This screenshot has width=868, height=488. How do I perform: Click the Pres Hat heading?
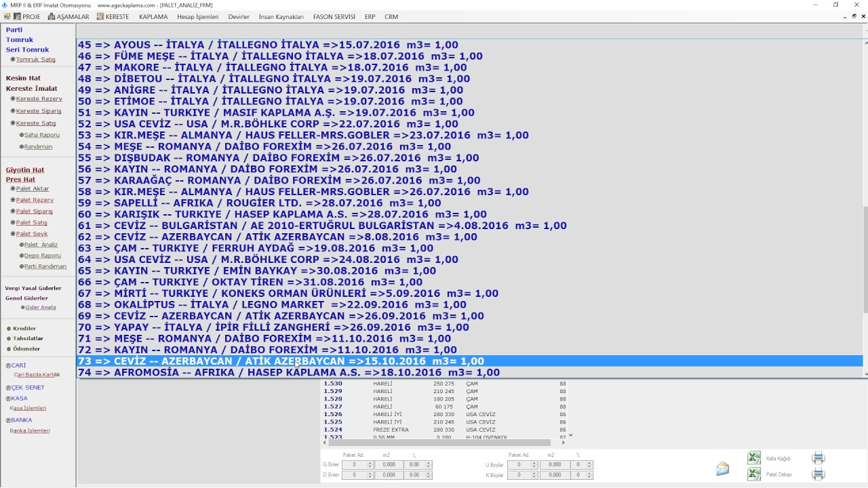coord(20,180)
